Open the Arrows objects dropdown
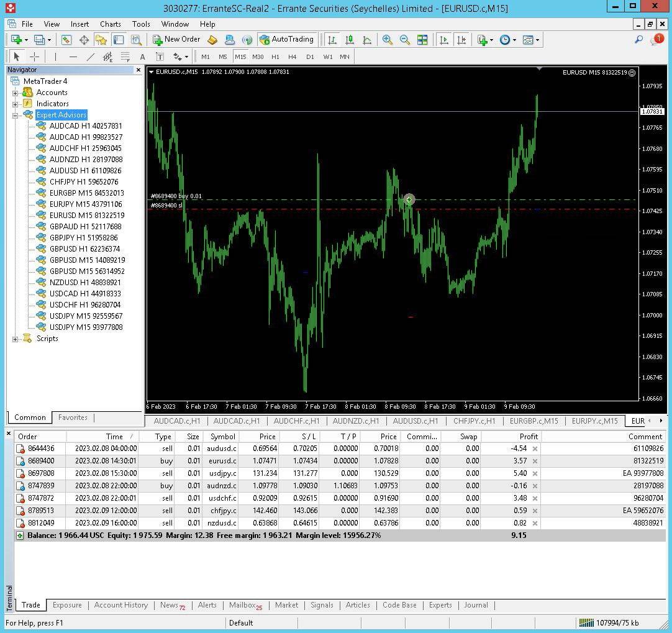 pyautogui.click(x=186, y=57)
